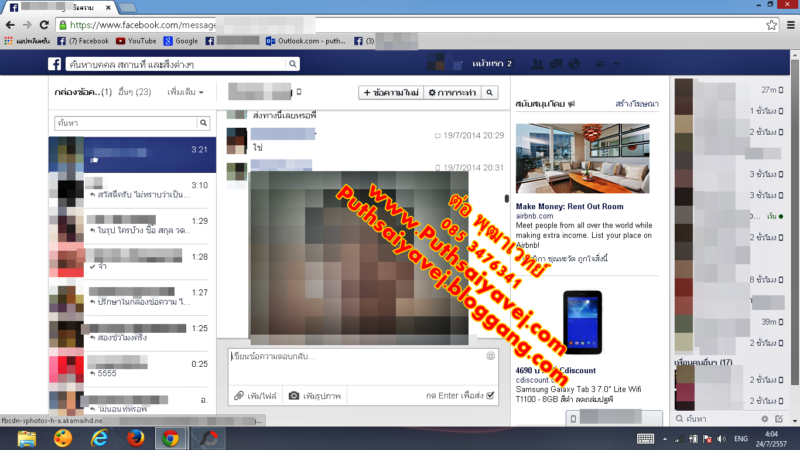Open the conversation timed 1:27
This screenshot has height=450, width=800.
coord(132,297)
